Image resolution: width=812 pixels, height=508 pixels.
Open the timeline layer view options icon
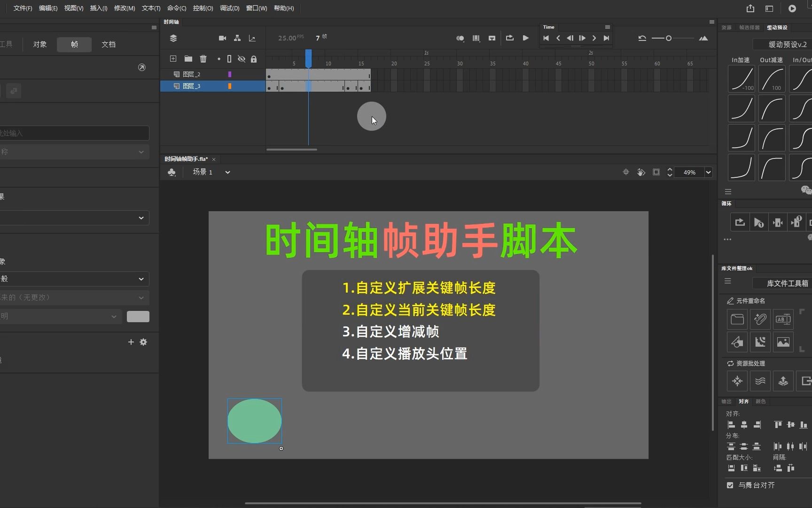pos(173,38)
